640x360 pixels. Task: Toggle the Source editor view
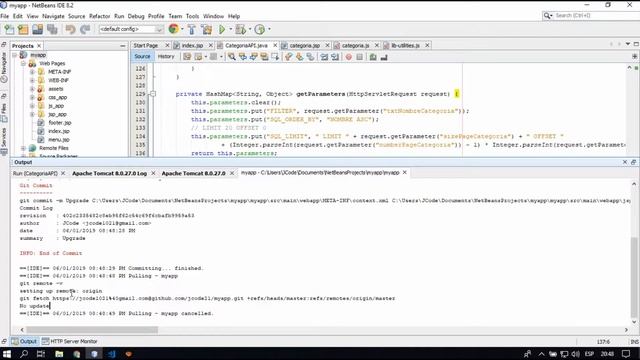pyautogui.click(x=142, y=57)
